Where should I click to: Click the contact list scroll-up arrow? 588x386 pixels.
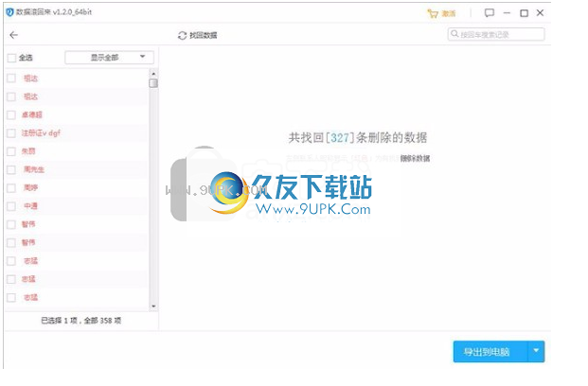tap(153, 74)
